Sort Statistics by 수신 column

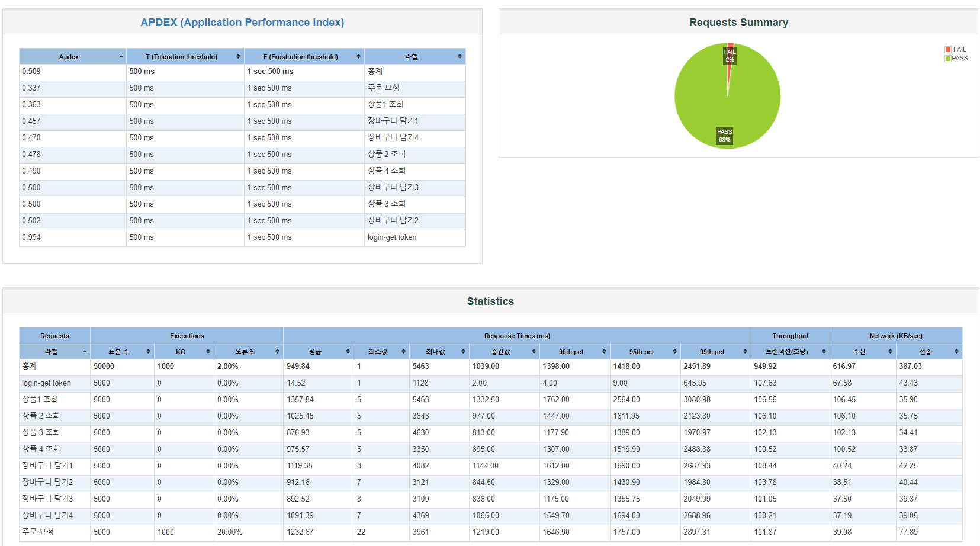point(863,352)
